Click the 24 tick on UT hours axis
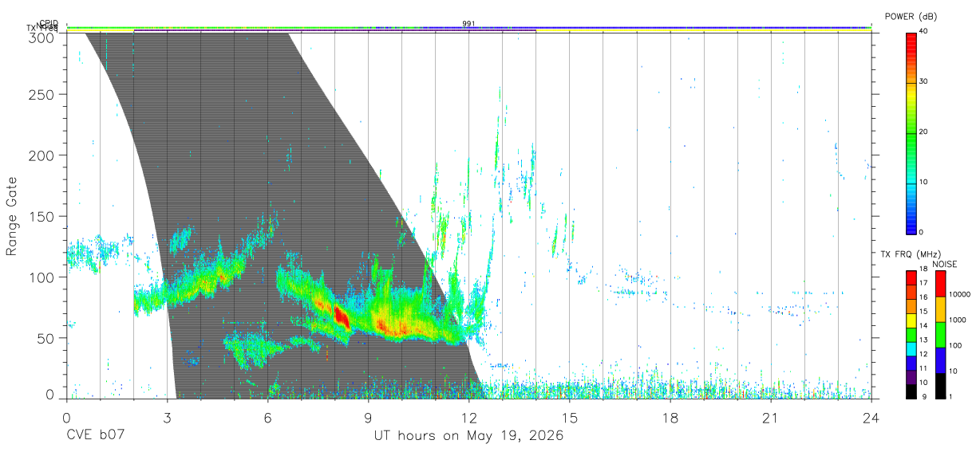Viewport: 980px width, 452px height. click(x=871, y=419)
